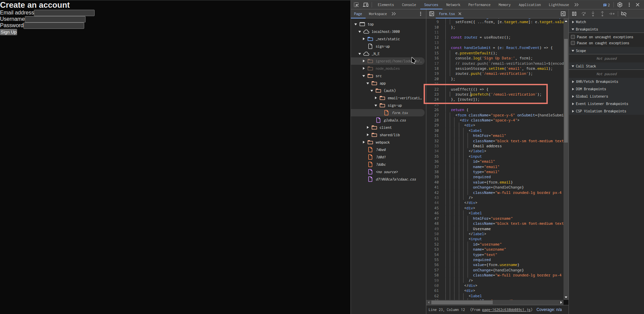Switch to the Console tab
The height and width of the screenshot is (314, 644).
tap(409, 5)
